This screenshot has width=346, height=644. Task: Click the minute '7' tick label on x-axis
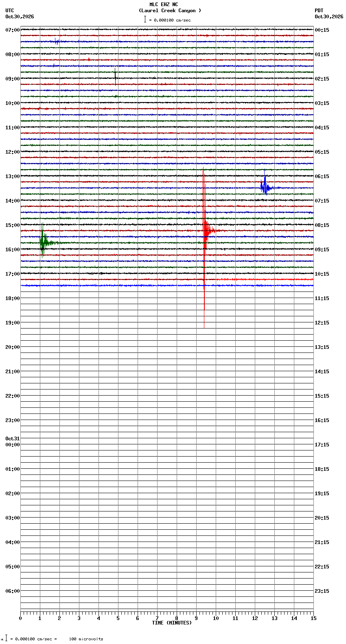pos(157,618)
